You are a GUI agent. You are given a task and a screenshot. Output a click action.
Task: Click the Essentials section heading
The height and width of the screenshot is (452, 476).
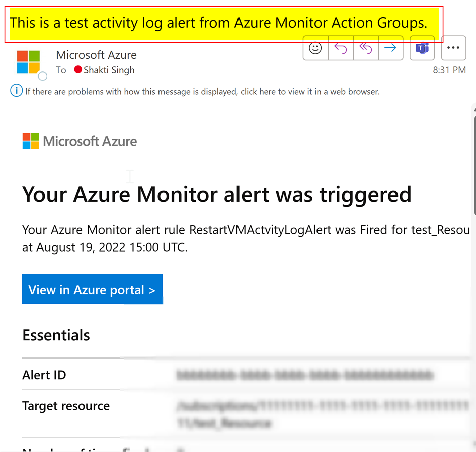(55, 335)
